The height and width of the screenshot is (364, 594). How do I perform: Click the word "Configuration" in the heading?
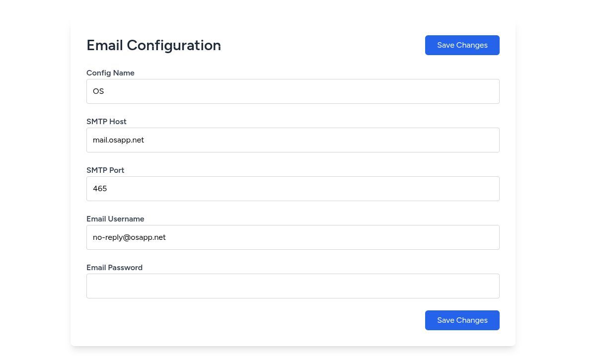[174, 45]
